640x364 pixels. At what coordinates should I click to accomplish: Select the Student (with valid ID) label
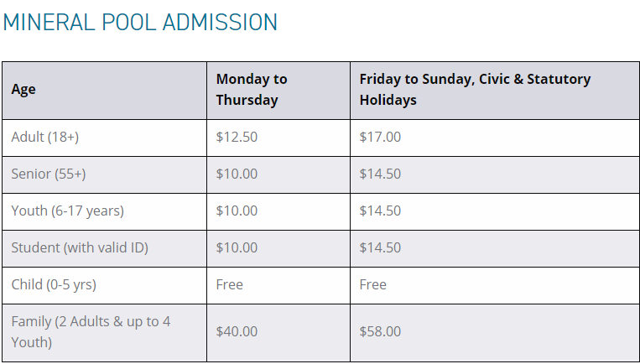pos(80,247)
